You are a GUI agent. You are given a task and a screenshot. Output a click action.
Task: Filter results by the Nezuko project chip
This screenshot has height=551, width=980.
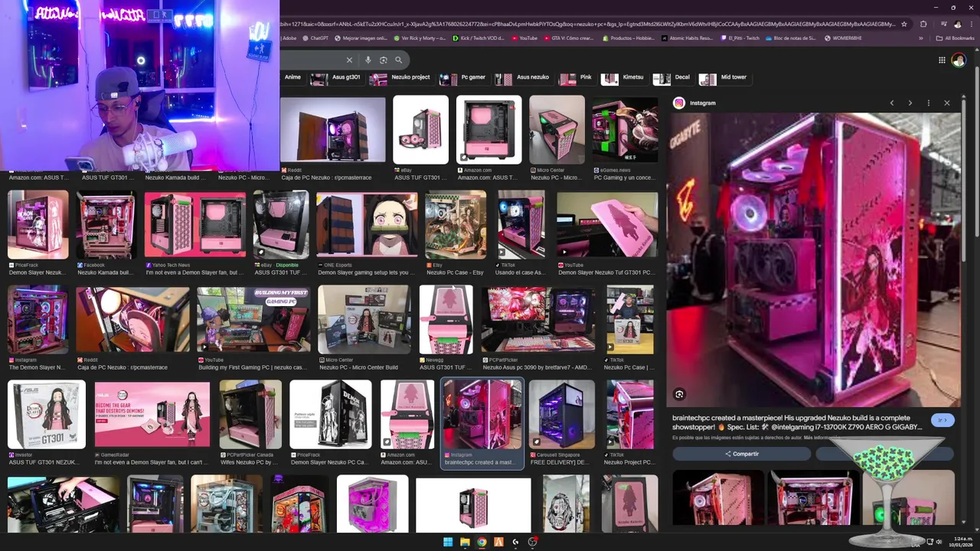click(400, 77)
